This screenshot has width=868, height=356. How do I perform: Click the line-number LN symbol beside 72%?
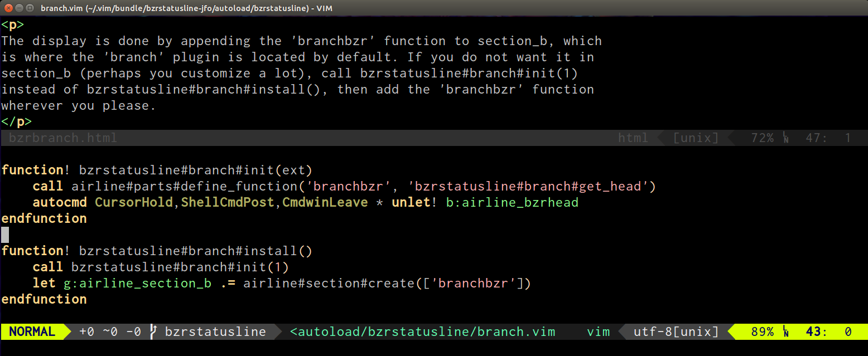(785, 138)
